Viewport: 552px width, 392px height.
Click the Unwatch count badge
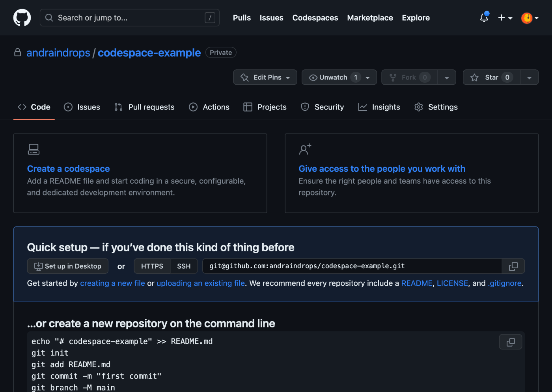click(356, 77)
